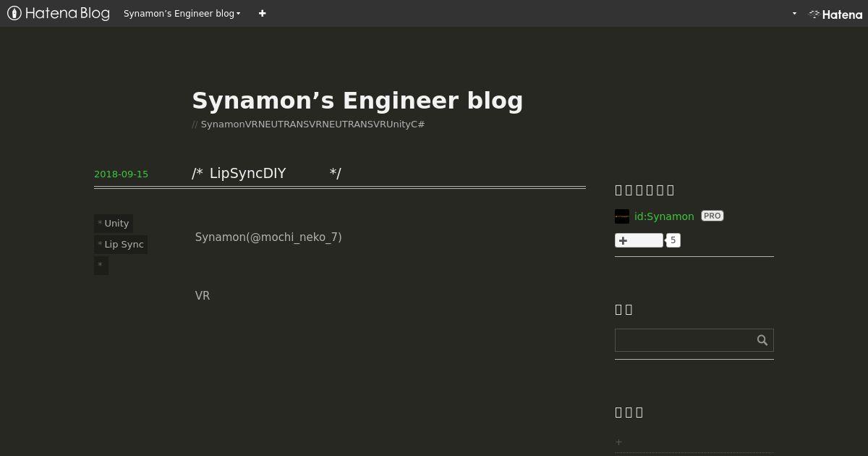Open the Synamon profile avatar thumbnail
Screen dimensions: 868x456
click(622, 216)
